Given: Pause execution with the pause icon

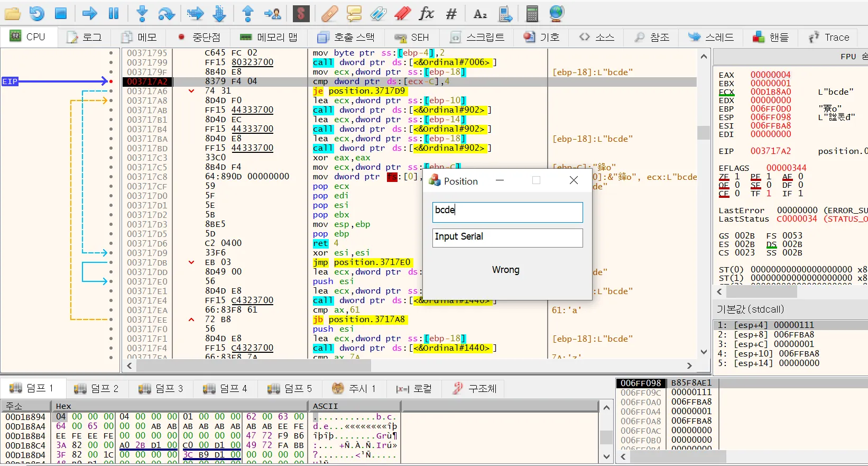Looking at the screenshot, I should pyautogui.click(x=114, y=14).
